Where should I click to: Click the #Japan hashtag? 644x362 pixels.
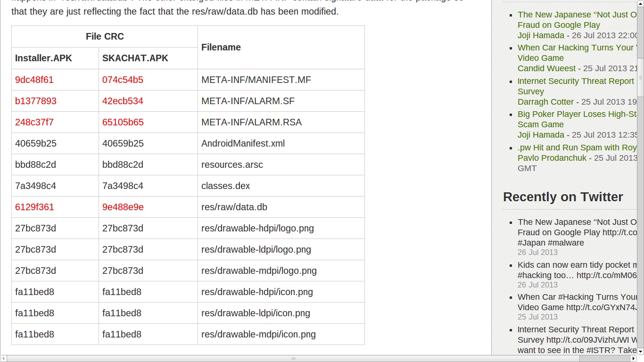click(x=531, y=243)
